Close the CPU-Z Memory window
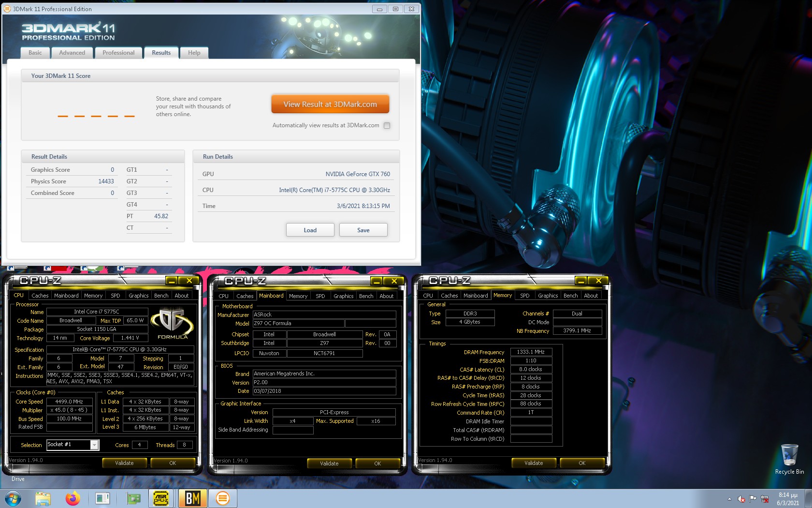 click(598, 281)
